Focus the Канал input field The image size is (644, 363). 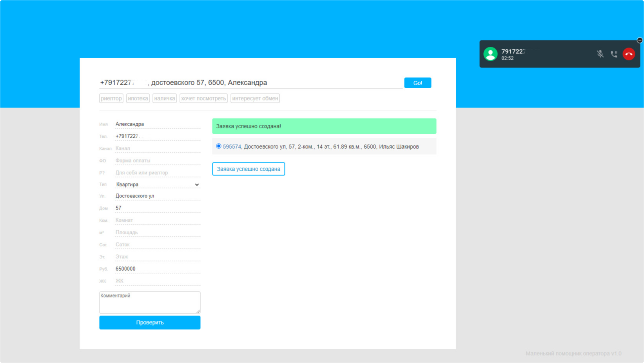click(x=158, y=148)
